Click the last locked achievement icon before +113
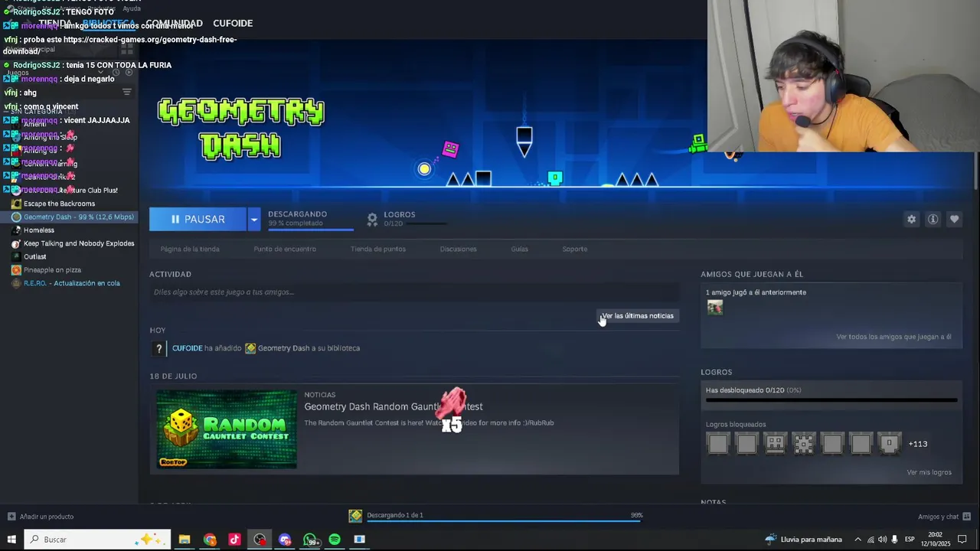Viewport: 980px width, 551px height. (889, 443)
